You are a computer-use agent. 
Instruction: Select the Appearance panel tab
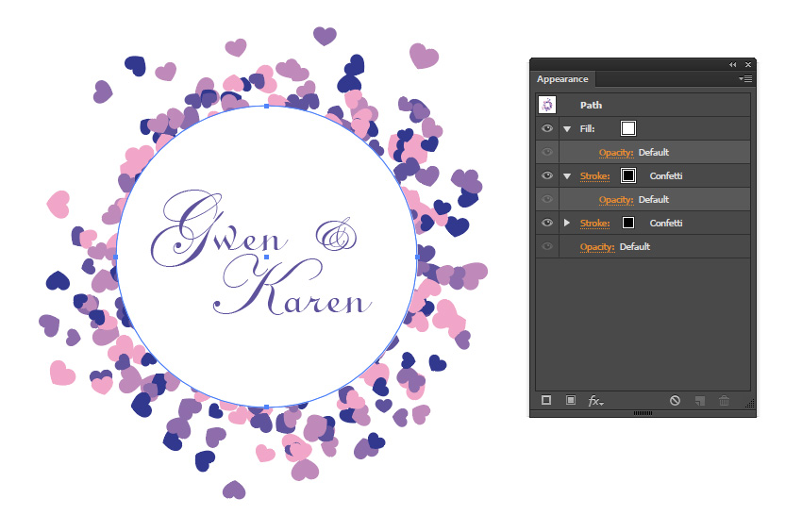562,79
